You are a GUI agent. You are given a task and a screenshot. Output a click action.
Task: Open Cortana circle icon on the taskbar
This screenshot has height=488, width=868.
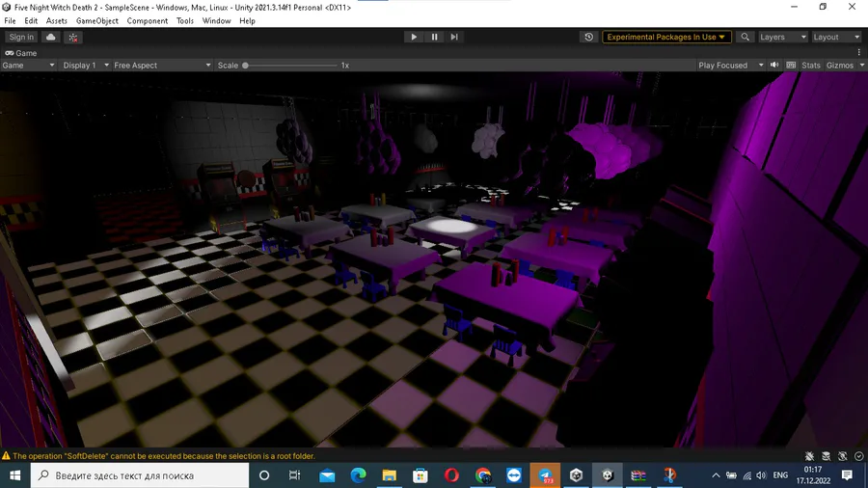pyautogui.click(x=264, y=475)
